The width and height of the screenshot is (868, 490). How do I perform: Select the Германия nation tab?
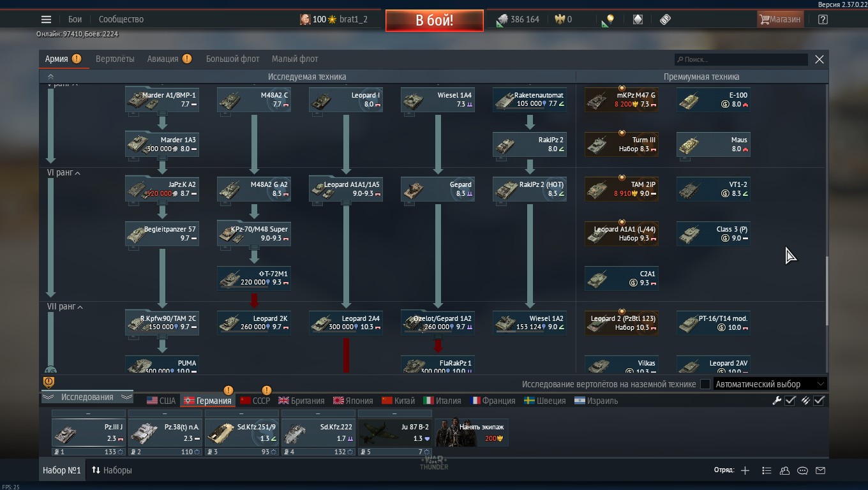tap(208, 401)
